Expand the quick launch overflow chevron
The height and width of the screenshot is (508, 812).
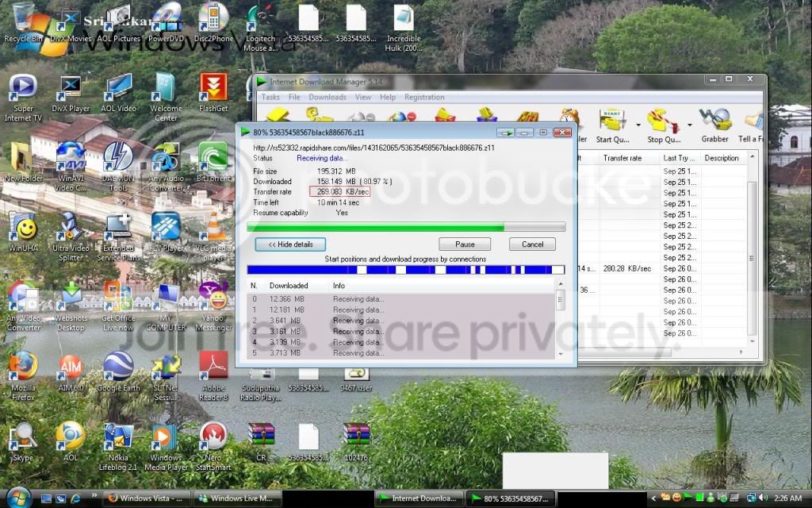click(94, 495)
